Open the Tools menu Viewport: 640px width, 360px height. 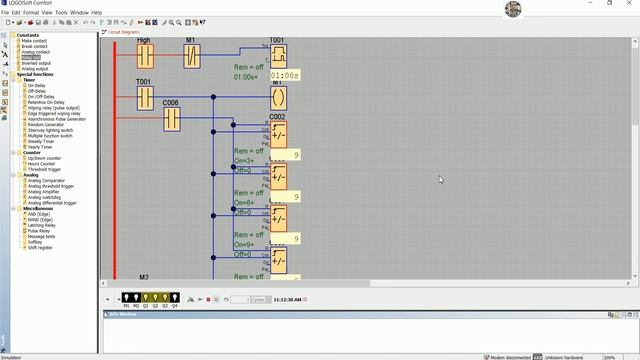pyautogui.click(x=61, y=13)
